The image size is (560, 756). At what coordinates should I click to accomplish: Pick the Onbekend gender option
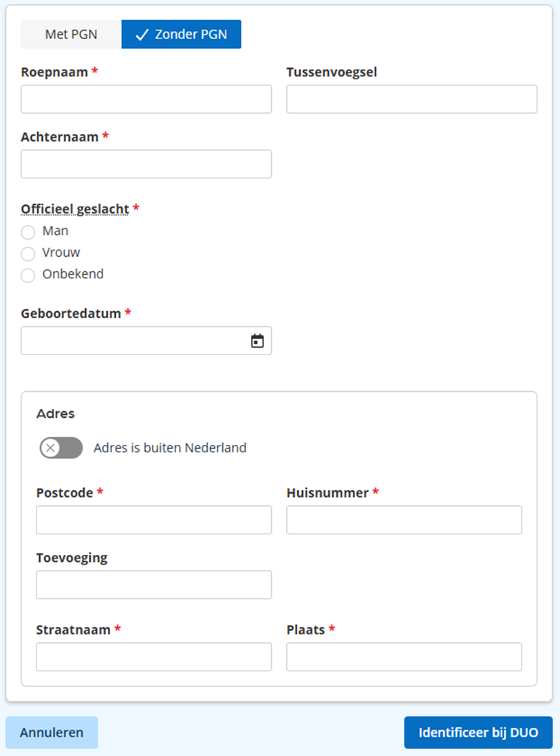(28, 275)
